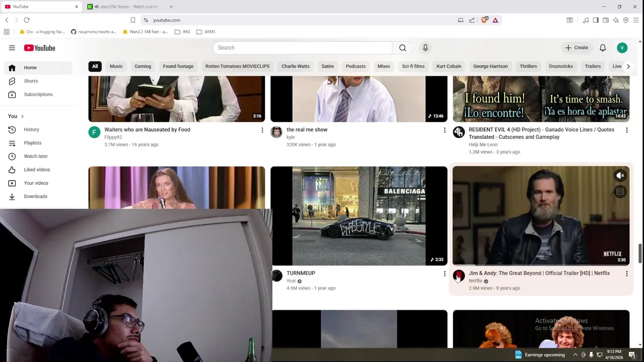Open the browser share icon
This screenshot has height=362, width=644.
point(472,20)
